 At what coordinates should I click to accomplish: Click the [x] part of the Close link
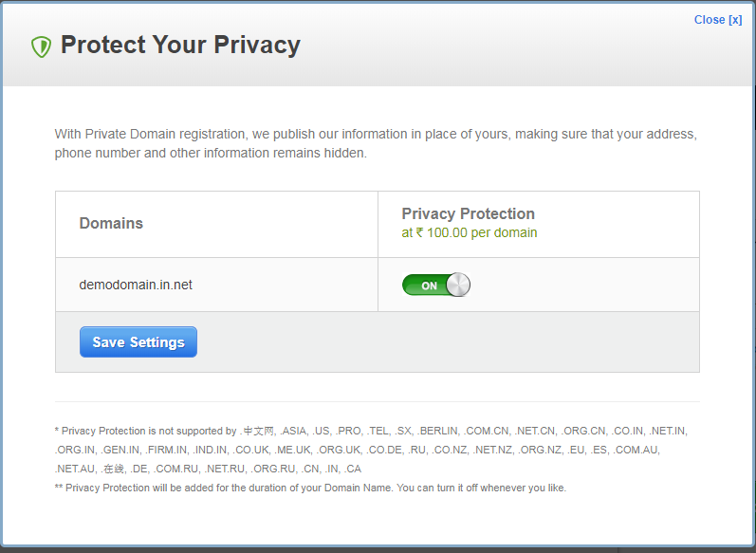pyautogui.click(x=735, y=20)
